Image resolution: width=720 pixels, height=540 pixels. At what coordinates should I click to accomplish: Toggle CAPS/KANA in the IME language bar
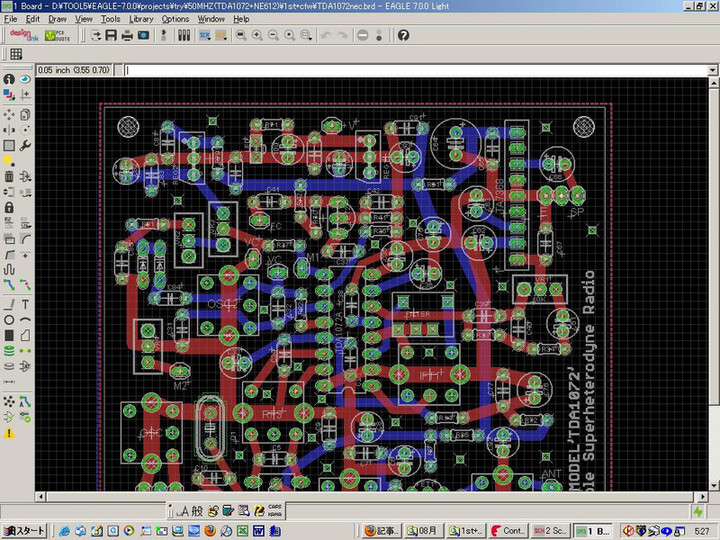coord(274,510)
